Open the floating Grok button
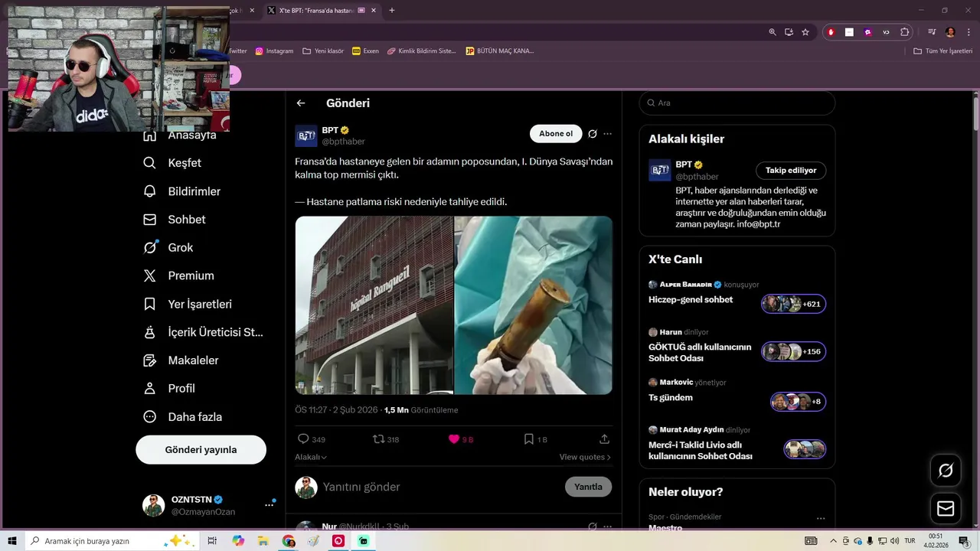This screenshot has height=551, width=980. coord(946,471)
